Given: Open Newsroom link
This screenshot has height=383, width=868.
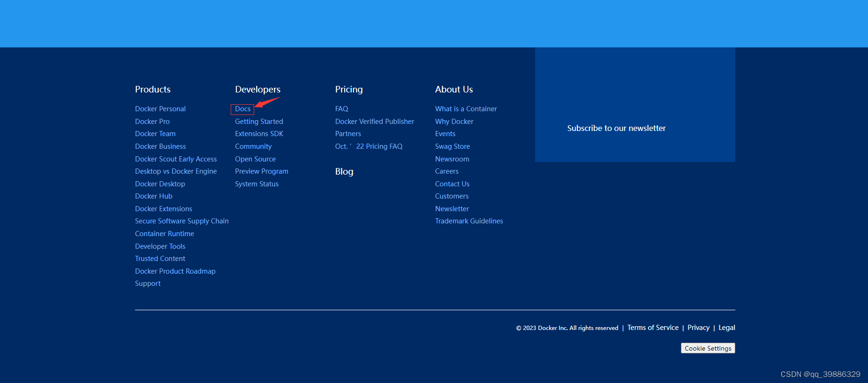Looking at the screenshot, I should pos(452,159).
